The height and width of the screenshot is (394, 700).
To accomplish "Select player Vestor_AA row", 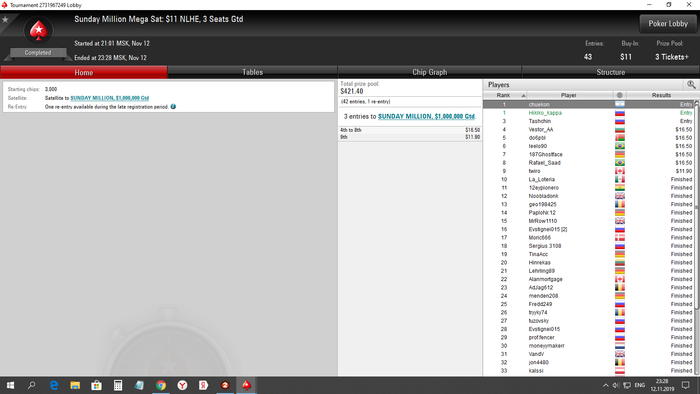I will [589, 129].
